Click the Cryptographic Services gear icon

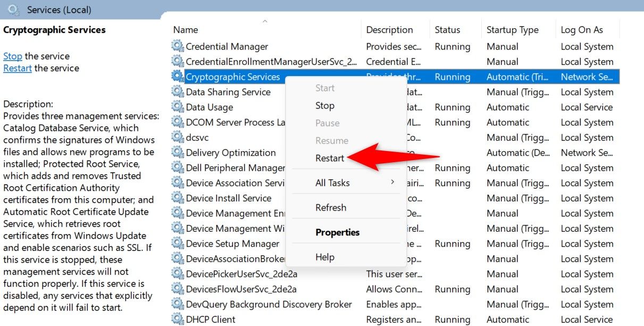pos(178,77)
